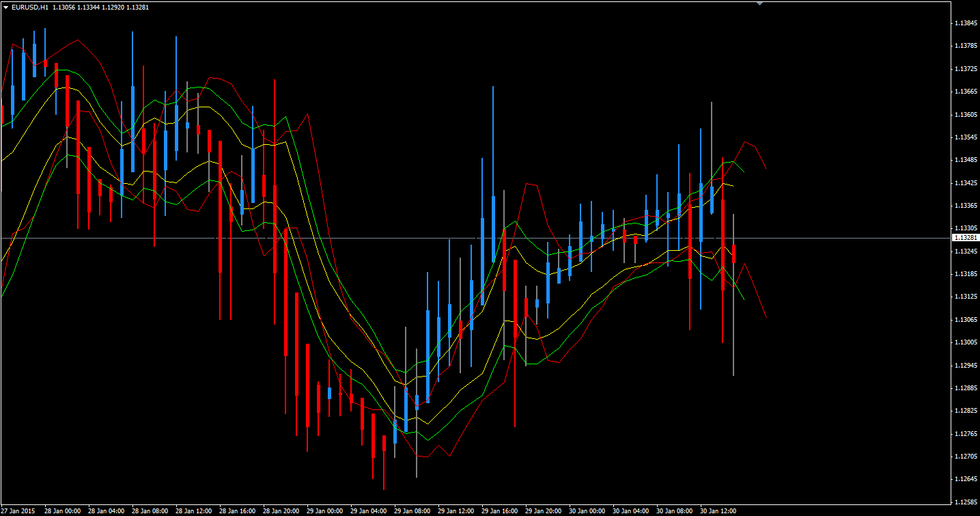Click the 1.13845 price scale label
980x516 pixels.
click(966, 23)
